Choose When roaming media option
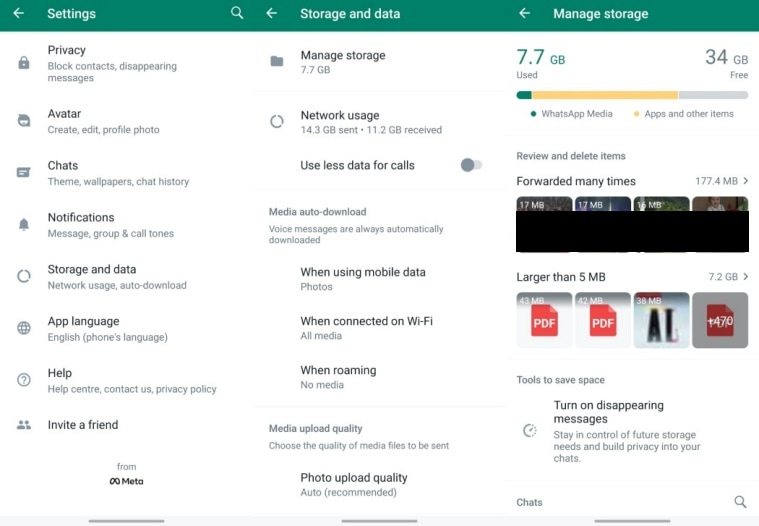The width and height of the screenshot is (759, 526). click(380, 376)
